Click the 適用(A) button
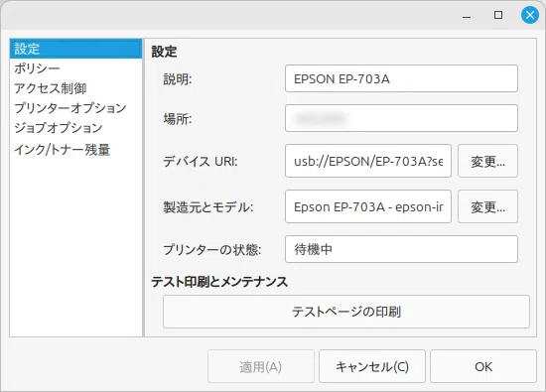Viewport: 546px width, 392px height. (x=261, y=366)
